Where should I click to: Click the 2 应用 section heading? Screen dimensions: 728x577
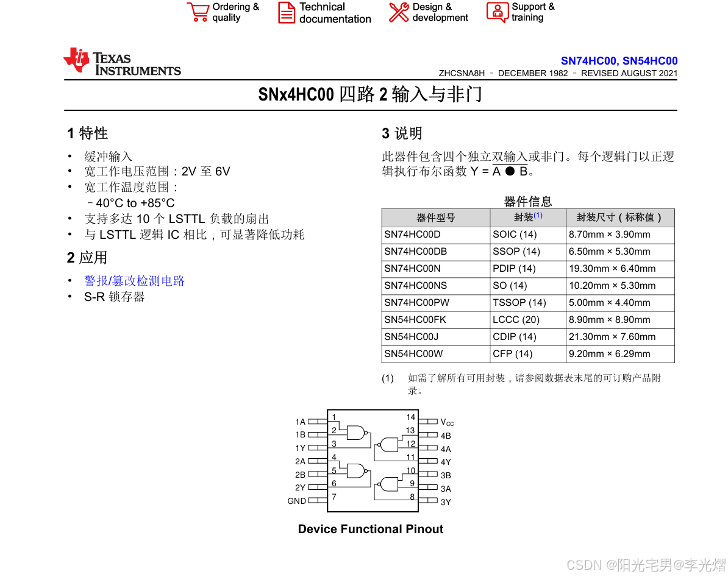coord(87,258)
